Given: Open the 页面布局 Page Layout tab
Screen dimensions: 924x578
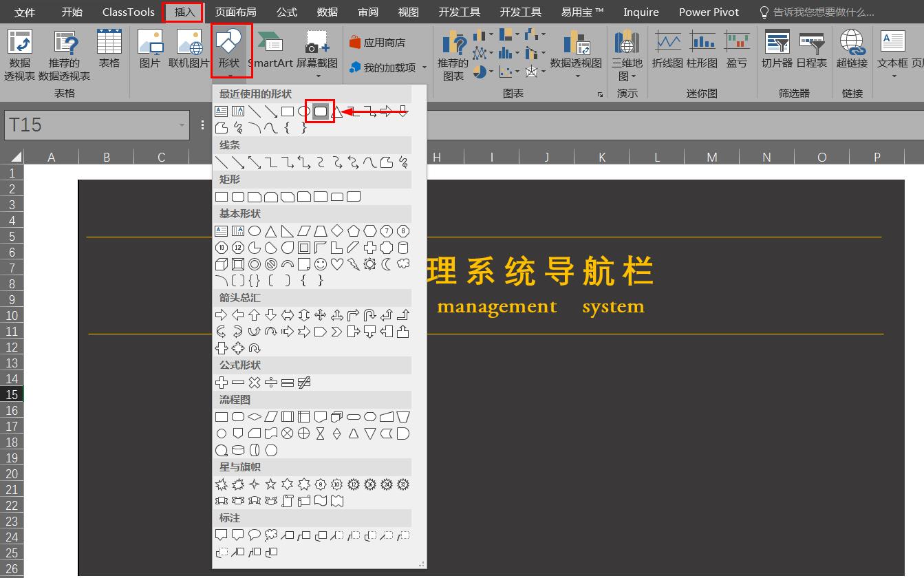Looking at the screenshot, I should point(235,12).
